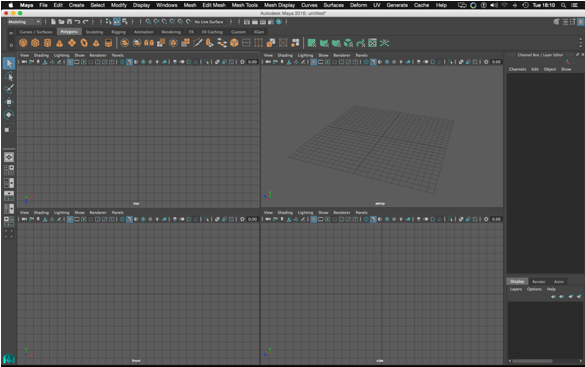Activate the Move tool in the toolbox
Image resolution: width=585 pixels, height=367 pixels.
(9, 102)
